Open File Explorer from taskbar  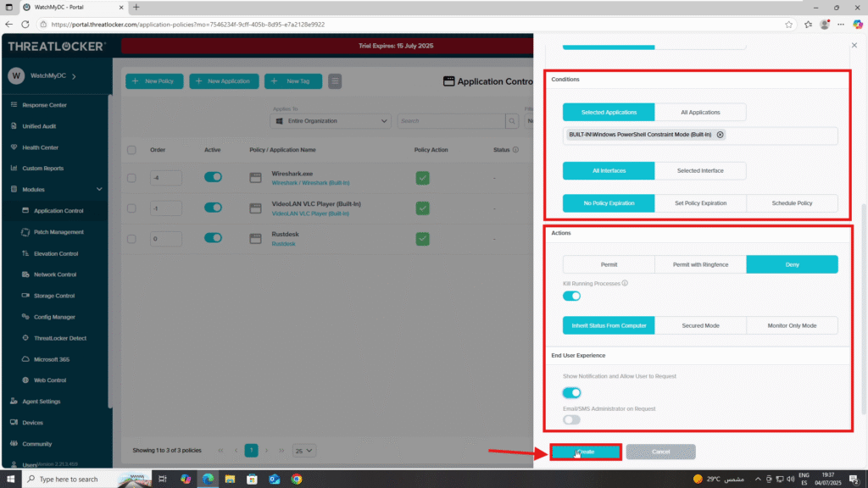coord(230,480)
